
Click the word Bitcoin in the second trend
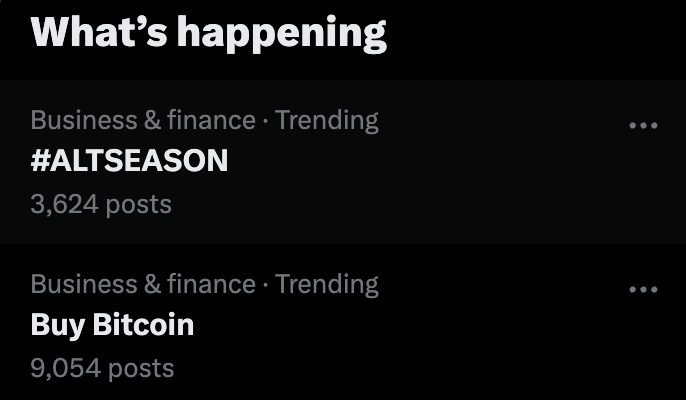[143, 324]
